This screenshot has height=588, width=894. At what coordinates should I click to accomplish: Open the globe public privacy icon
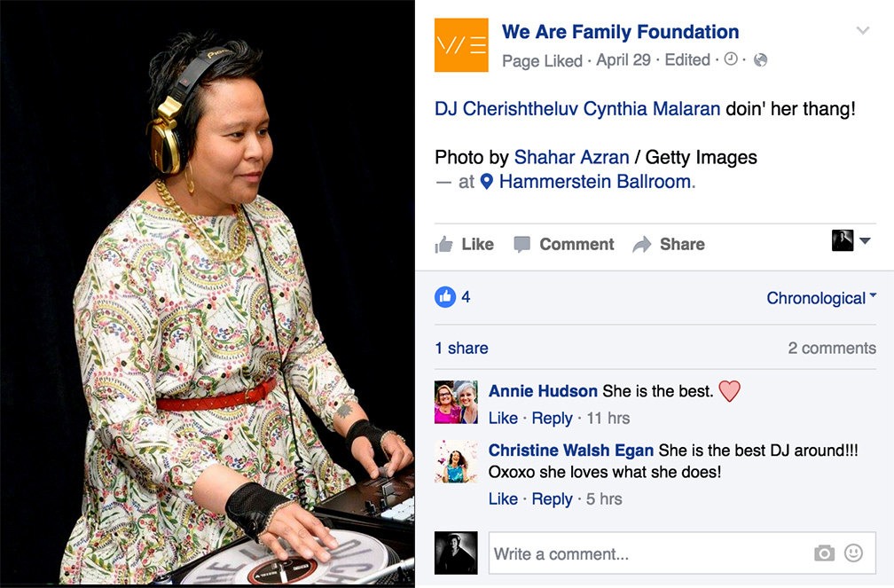(x=761, y=60)
